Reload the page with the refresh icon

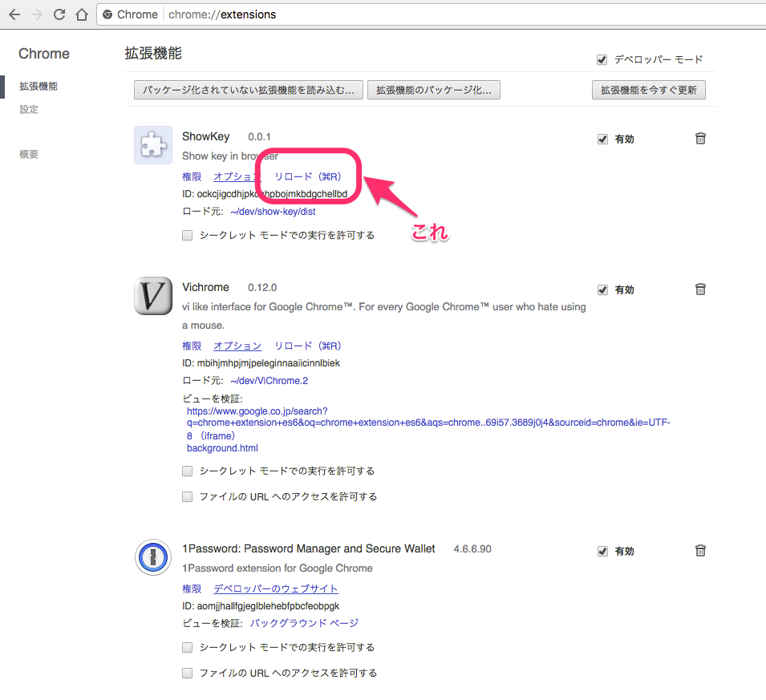59,14
